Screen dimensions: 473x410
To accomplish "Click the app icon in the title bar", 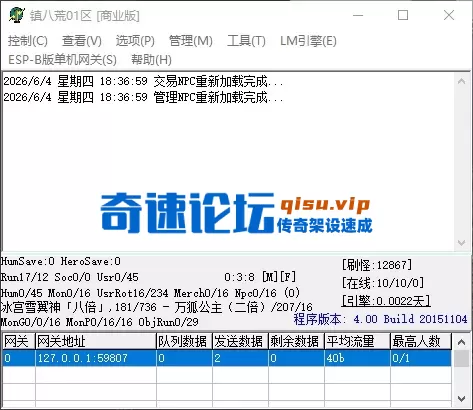I will click(x=17, y=15).
